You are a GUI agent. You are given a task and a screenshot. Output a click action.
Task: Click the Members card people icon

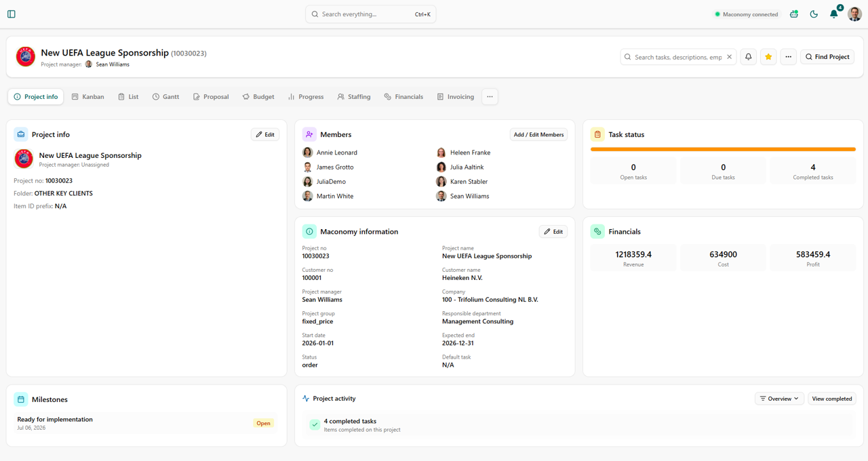pos(309,135)
